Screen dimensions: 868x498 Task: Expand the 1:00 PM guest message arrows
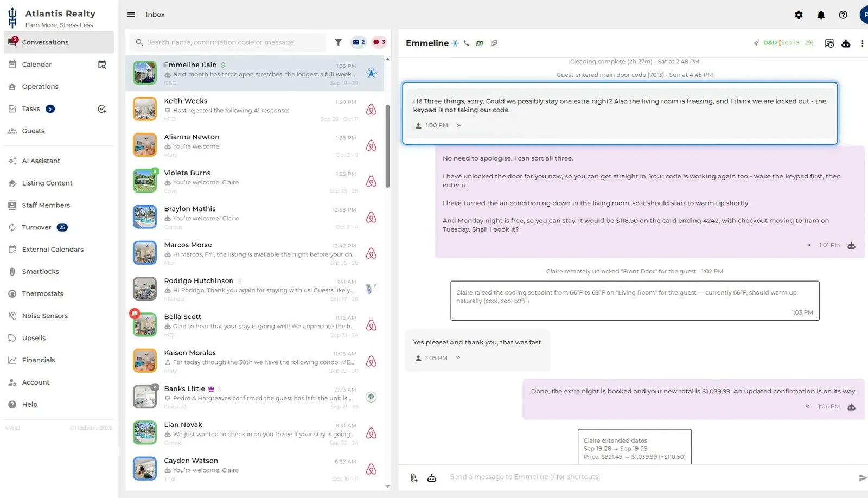point(458,125)
